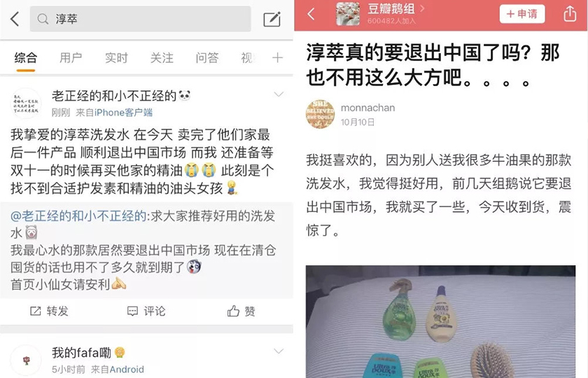Click the magnifier search icon
This screenshot has width=588, height=378.
coord(43,19)
